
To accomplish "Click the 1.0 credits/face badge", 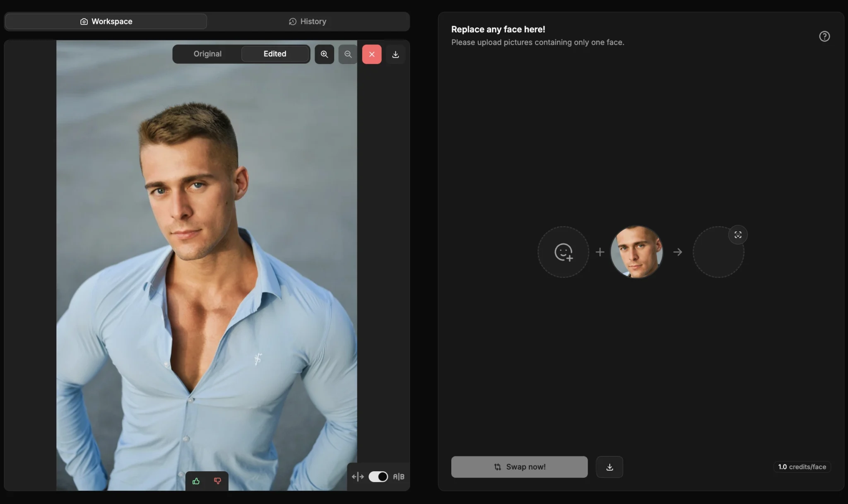I will [x=802, y=467].
